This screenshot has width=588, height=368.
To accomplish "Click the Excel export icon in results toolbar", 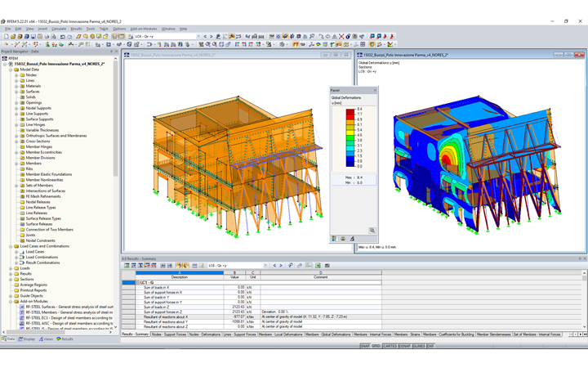I will pyautogui.click(x=318, y=266).
